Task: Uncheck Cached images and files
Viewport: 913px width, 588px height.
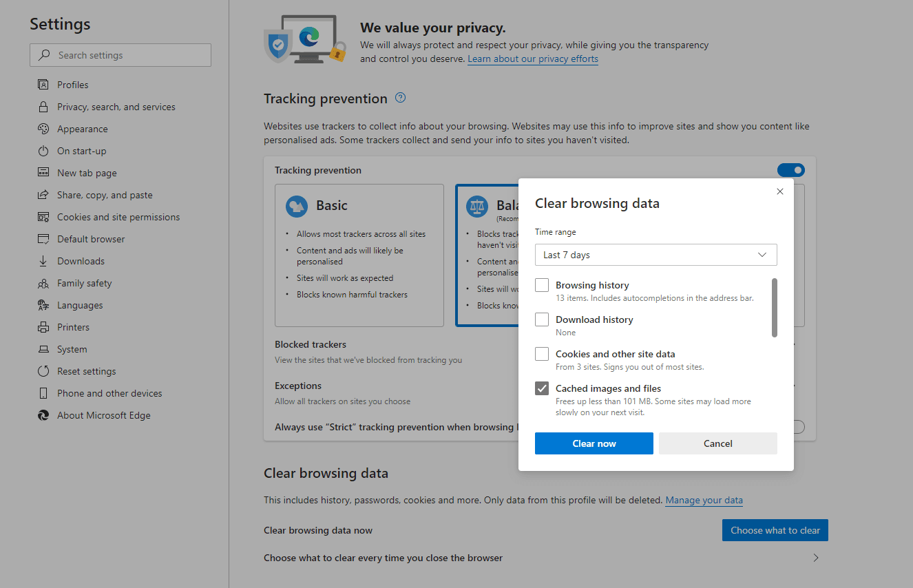Action: click(542, 388)
